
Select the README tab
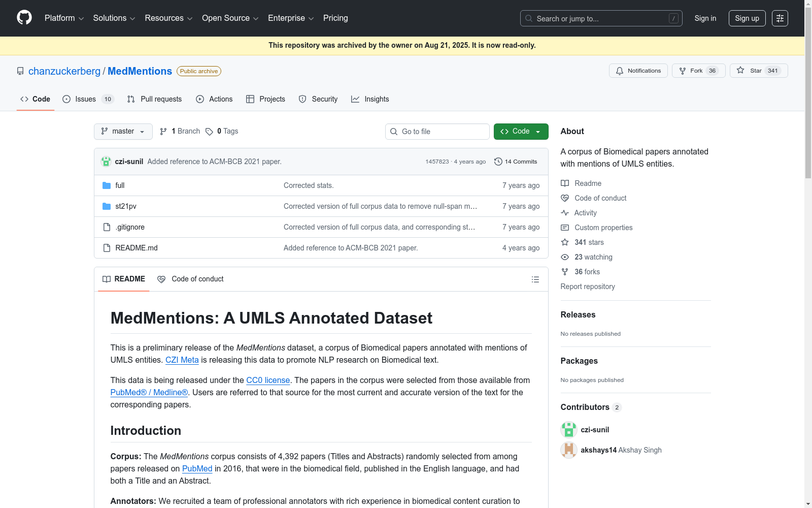[x=124, y=279]
